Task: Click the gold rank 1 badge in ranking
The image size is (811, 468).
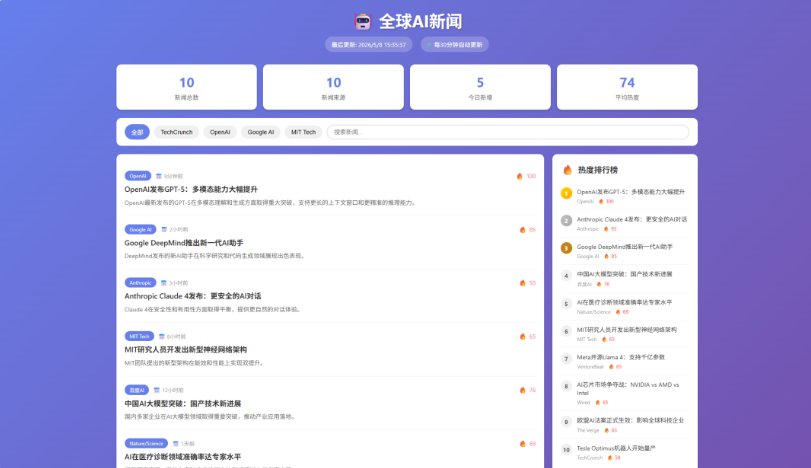Action: point(566,193)
